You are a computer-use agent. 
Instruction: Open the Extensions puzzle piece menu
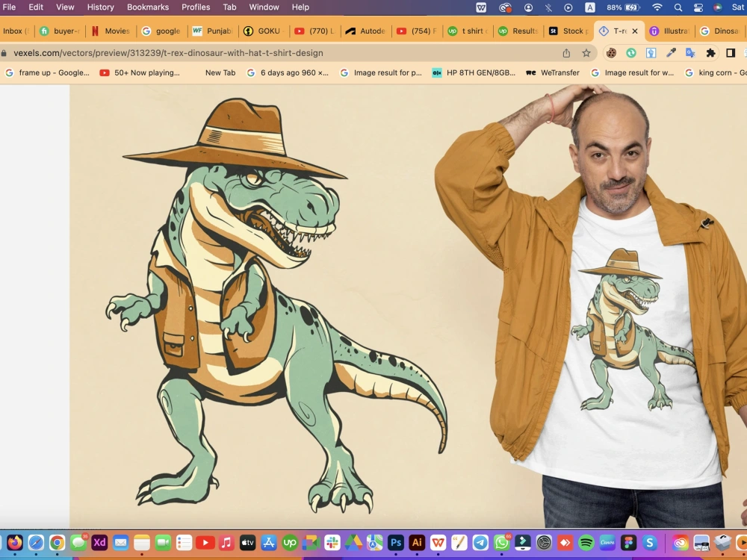pyautogui.click(x=710, y=53)
